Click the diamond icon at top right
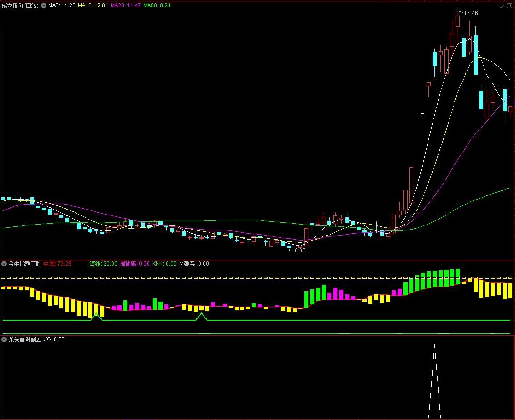Viewport: 515px width, 420px height. point(501,5)
